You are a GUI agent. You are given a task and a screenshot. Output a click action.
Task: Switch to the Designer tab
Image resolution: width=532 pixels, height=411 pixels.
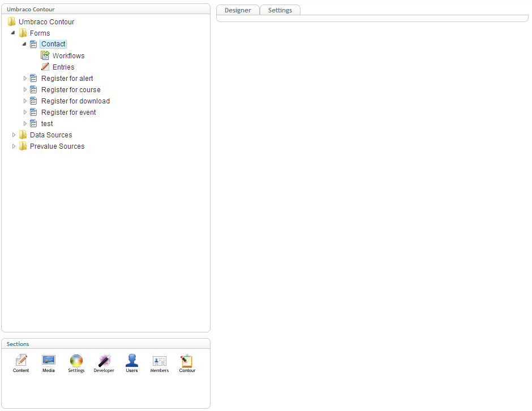[238, 10]
